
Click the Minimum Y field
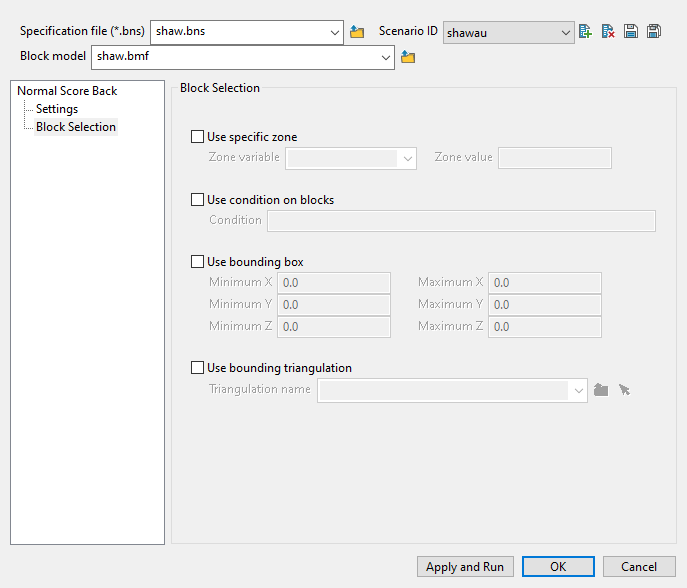334,305
